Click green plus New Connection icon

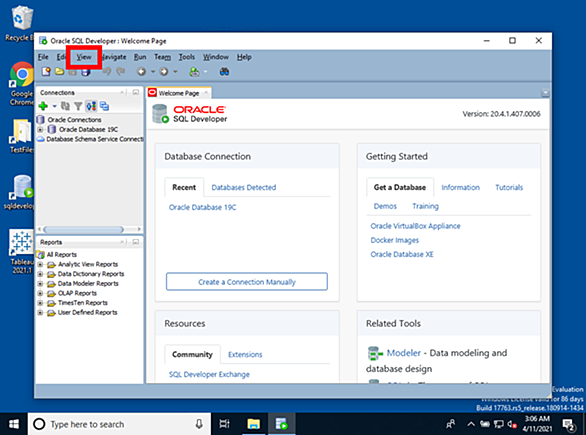(x=43, y=106)
